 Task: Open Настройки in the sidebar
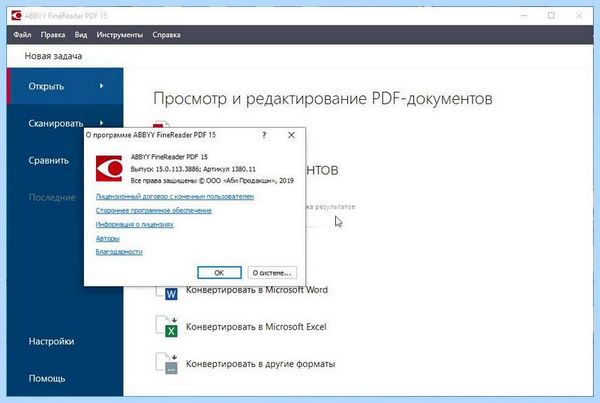[x=51, y=341]
